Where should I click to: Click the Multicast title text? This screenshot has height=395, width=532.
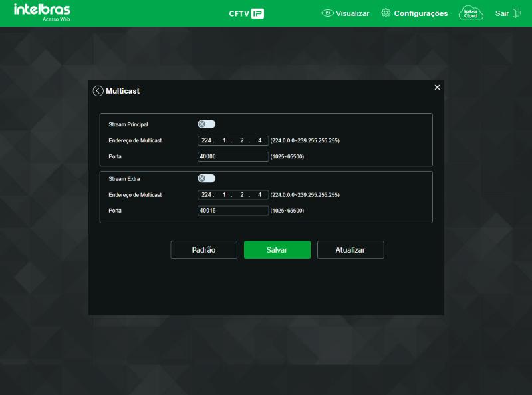122,91
